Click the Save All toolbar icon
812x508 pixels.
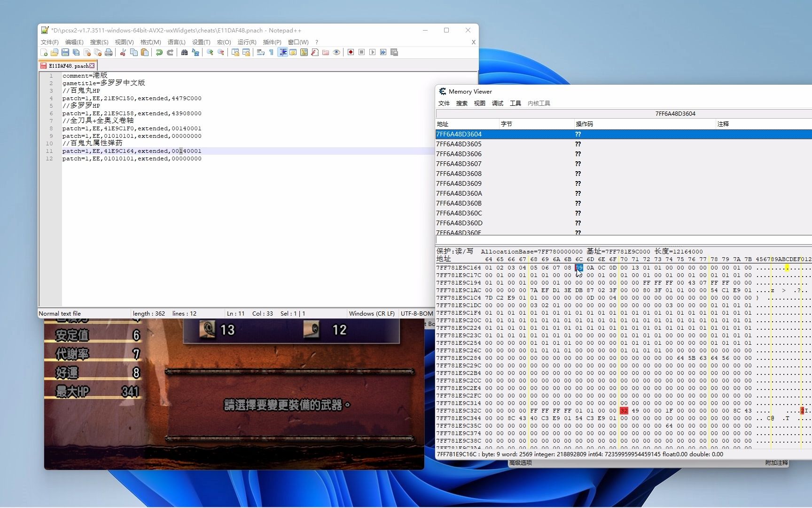coord(76,52)
